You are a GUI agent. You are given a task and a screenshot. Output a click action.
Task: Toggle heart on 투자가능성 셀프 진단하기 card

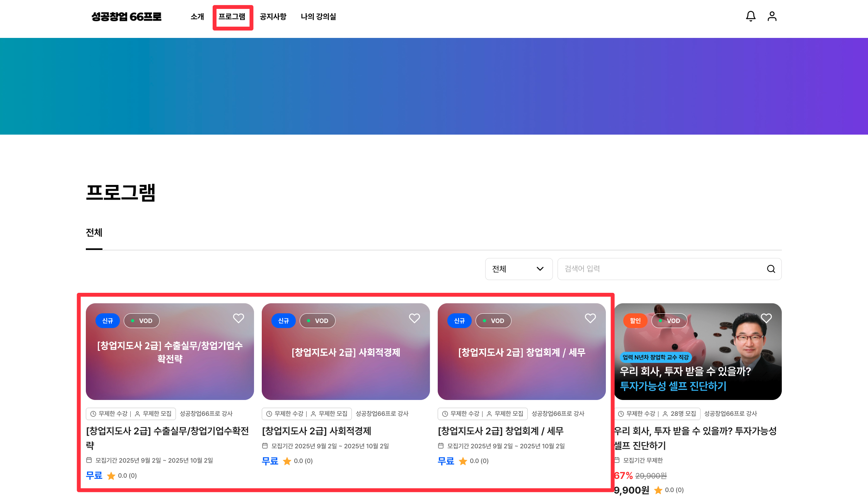766,318
